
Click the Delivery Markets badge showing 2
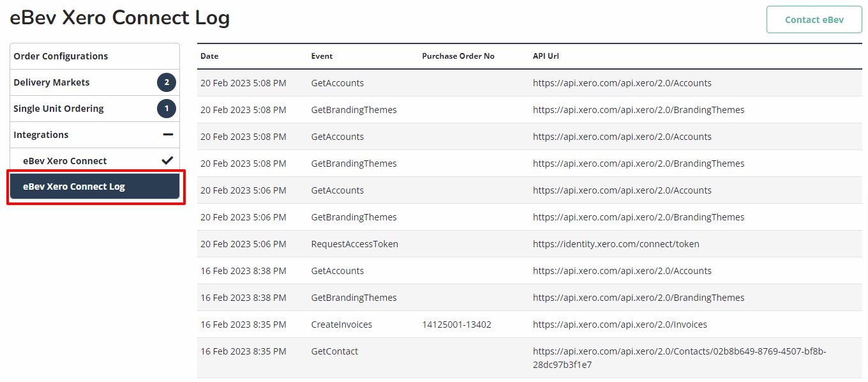167,82
